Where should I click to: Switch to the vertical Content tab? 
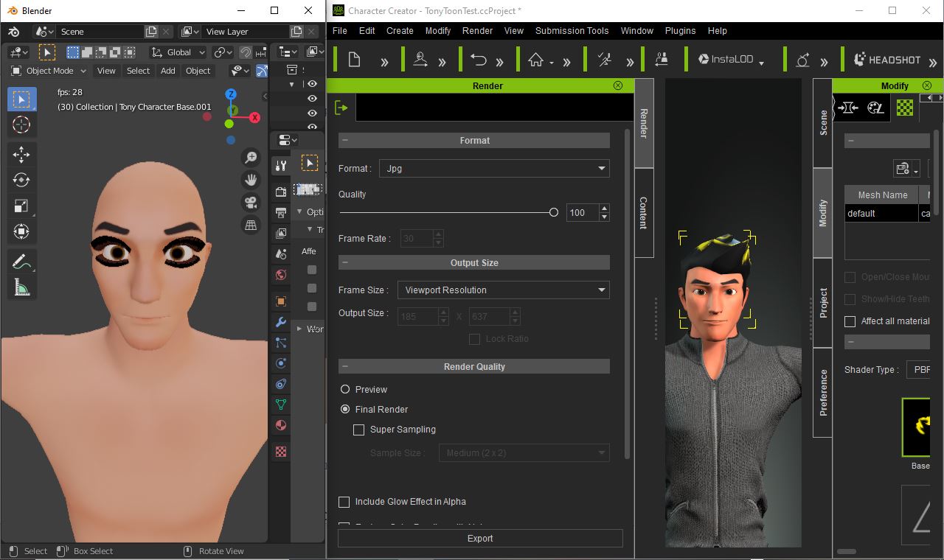click(x=644, y=212)
